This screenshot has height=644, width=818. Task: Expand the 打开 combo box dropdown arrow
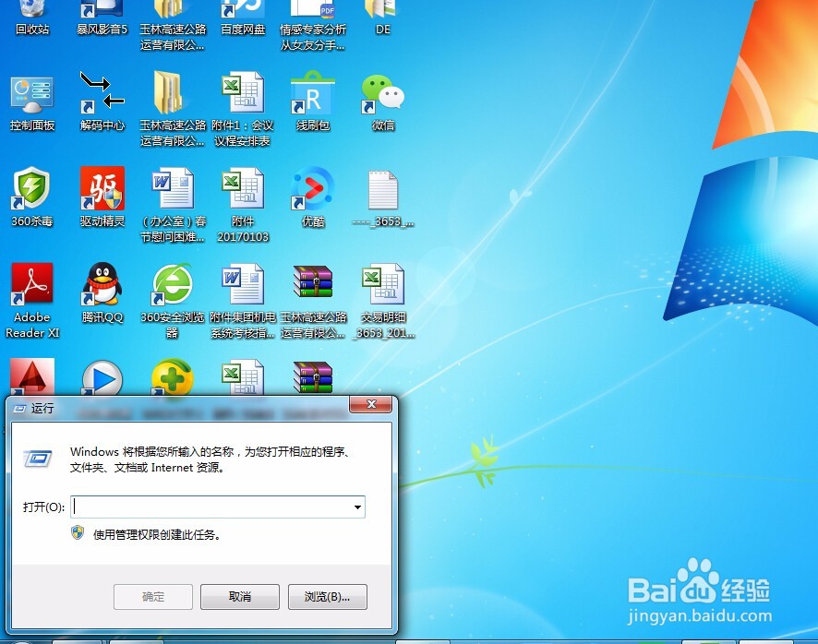tap(357, 507)
